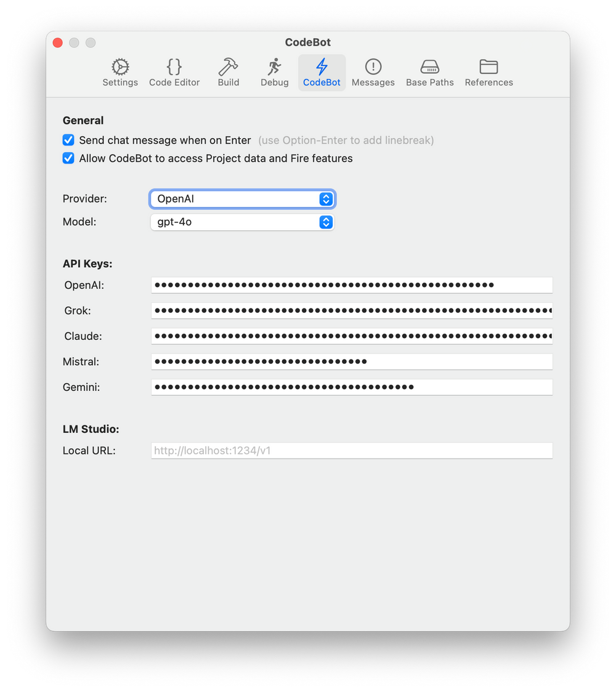
Task: Click the LM Studio Local URL field
Action: 351,451
